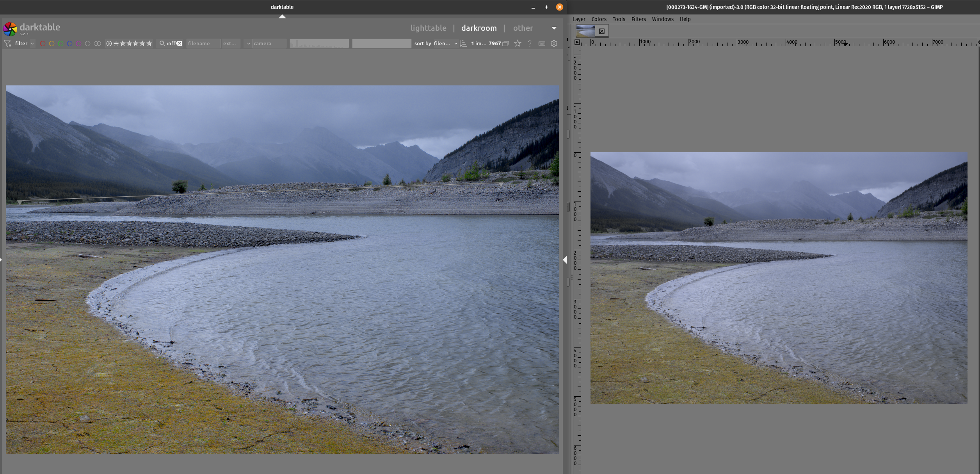Maximize the darktable window
Image resolution: width=980 pixels, height=474 pixels.
[x=546, y=7]
